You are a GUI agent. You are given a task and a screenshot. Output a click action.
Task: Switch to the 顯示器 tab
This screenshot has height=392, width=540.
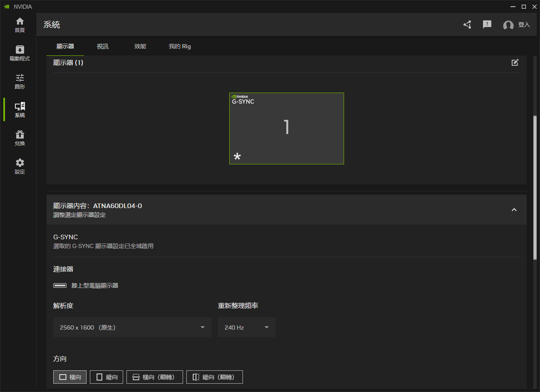[x=65, y=46]
